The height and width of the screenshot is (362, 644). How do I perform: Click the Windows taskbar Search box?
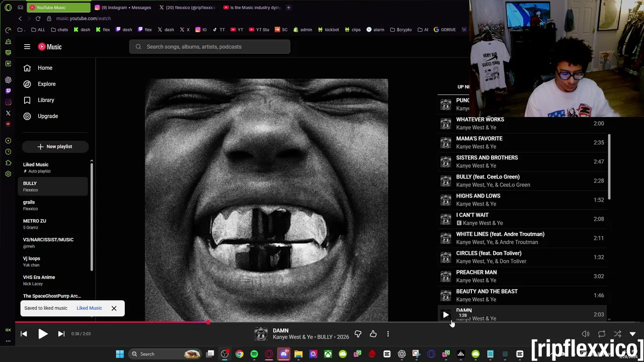coord(166,354)
